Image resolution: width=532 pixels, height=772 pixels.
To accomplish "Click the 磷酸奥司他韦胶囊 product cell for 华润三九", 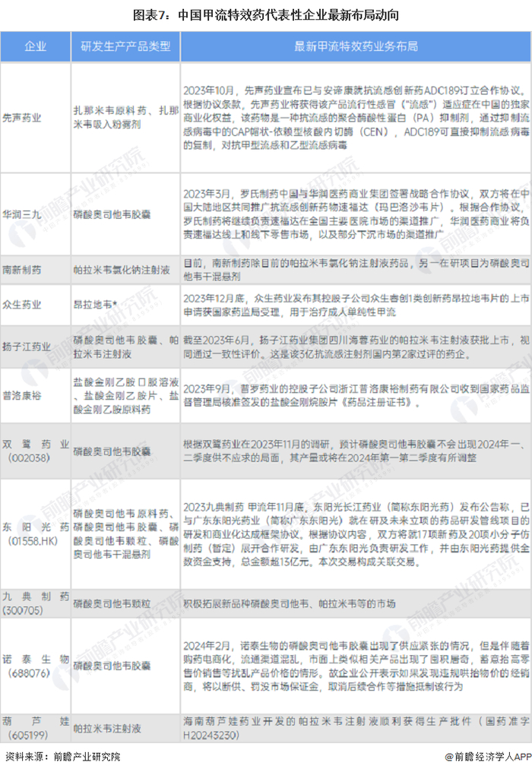I will tap(125, 214).
